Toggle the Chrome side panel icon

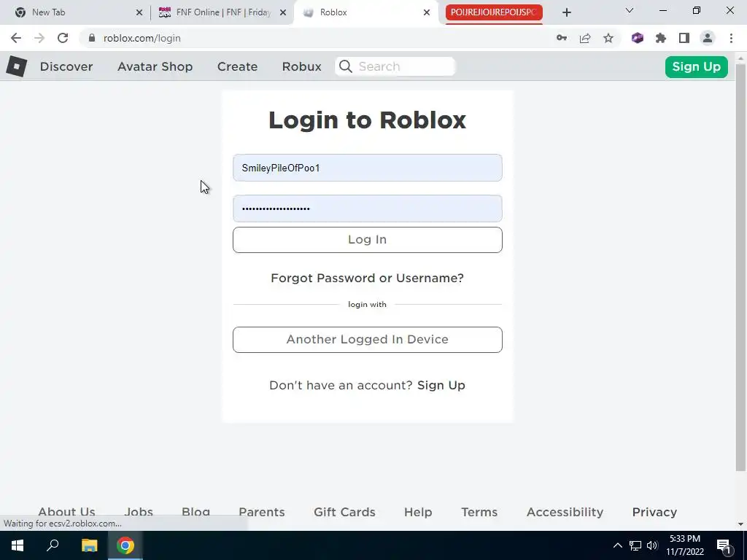(x=684, y=38)
